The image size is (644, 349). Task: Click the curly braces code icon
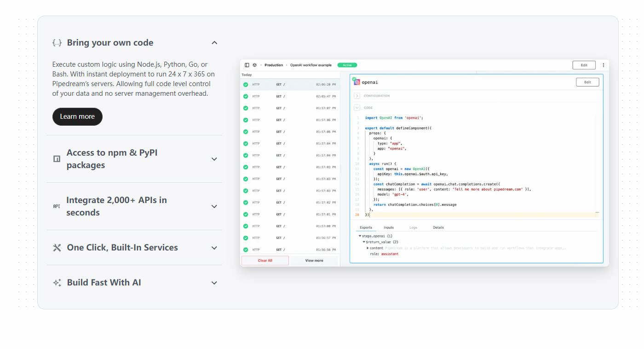click(x=57, y=43)
